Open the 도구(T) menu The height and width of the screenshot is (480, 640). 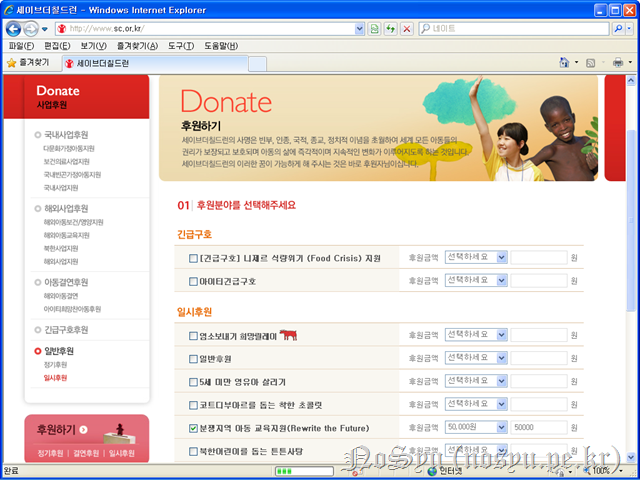point(181,46)
